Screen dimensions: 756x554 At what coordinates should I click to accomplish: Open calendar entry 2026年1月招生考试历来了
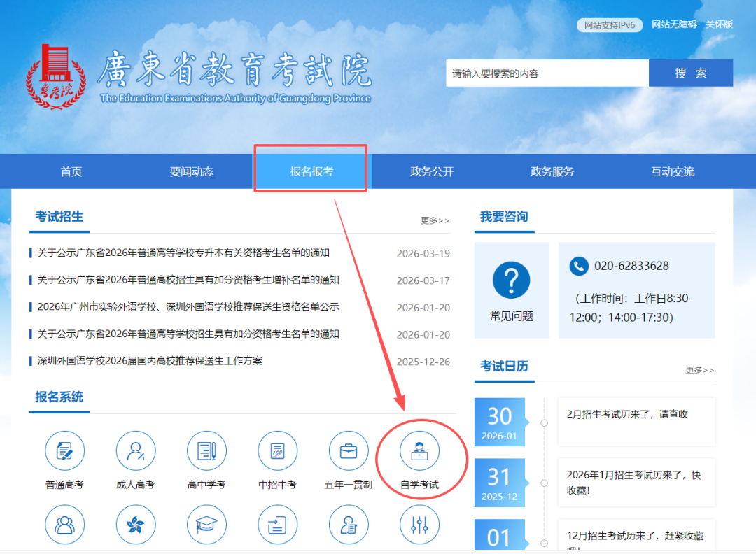(x=634, y=483)
